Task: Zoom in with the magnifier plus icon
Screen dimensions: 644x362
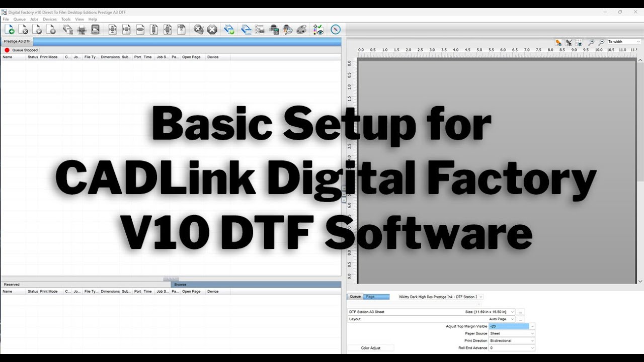Action: (x=592, y=42)
